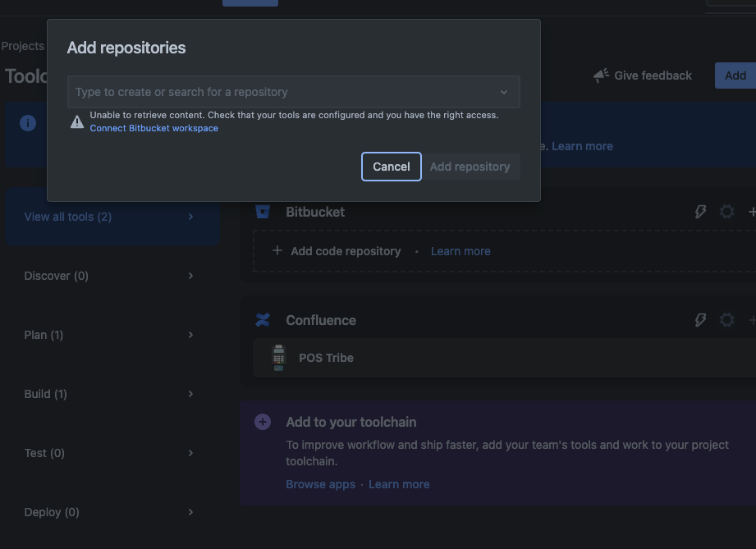Screen dimensions: 756x549
Task: Open Learn more link under Bitbucket
Action: tap(460, 251)
